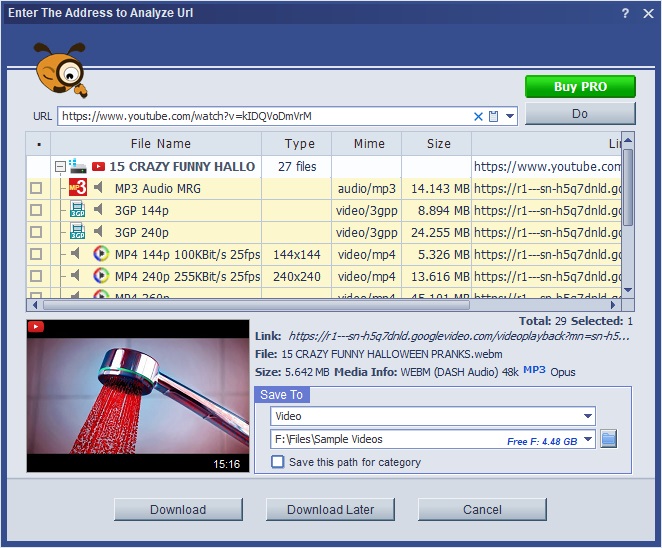The width and height of the screenshot is (662, 548).
Task: Click the Do button
Action: coord(580,114)
